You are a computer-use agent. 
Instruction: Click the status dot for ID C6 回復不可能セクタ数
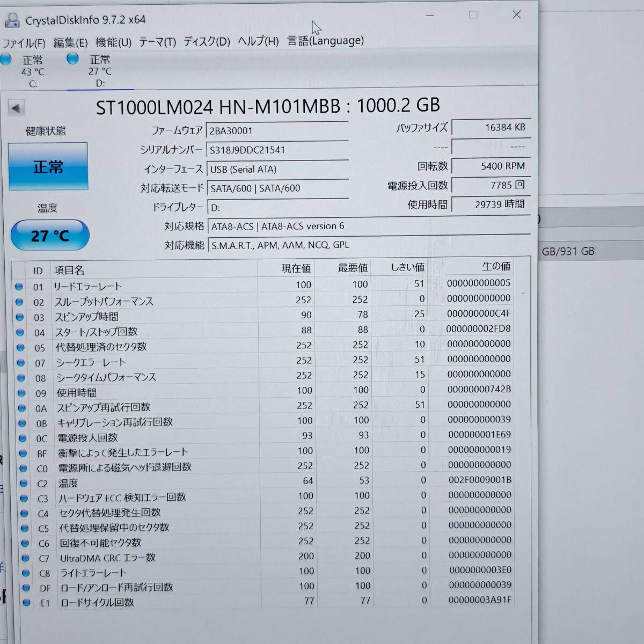[x=25, y=544]
